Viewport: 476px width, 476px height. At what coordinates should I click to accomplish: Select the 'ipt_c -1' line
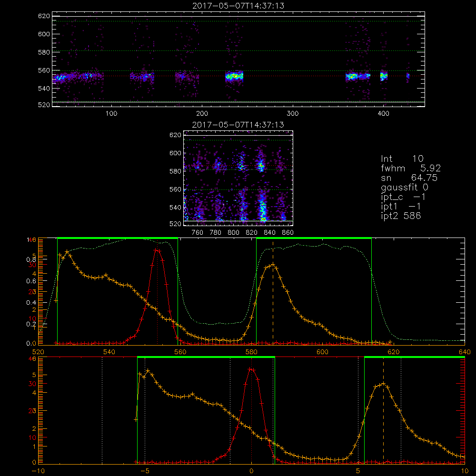[x=404, y=197]
